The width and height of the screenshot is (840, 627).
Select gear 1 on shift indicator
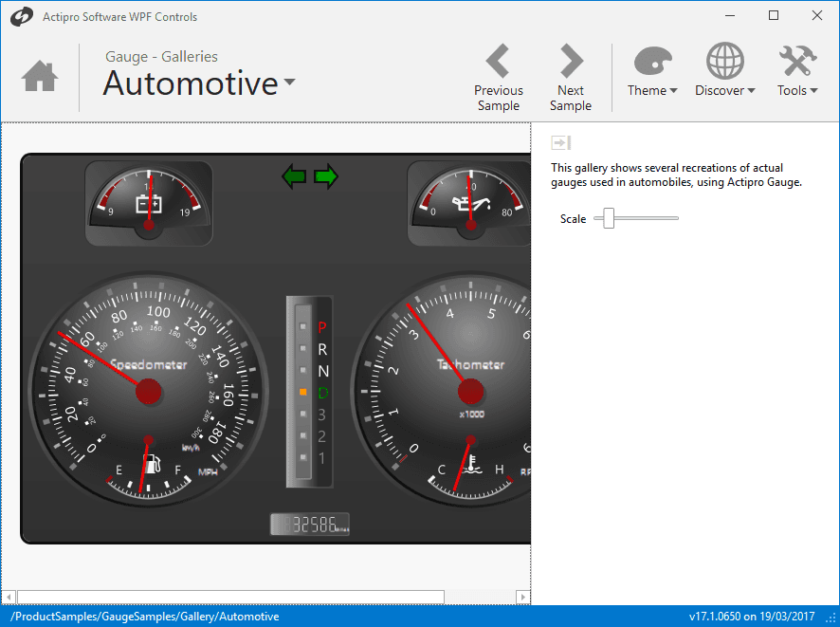coord(321,458)
